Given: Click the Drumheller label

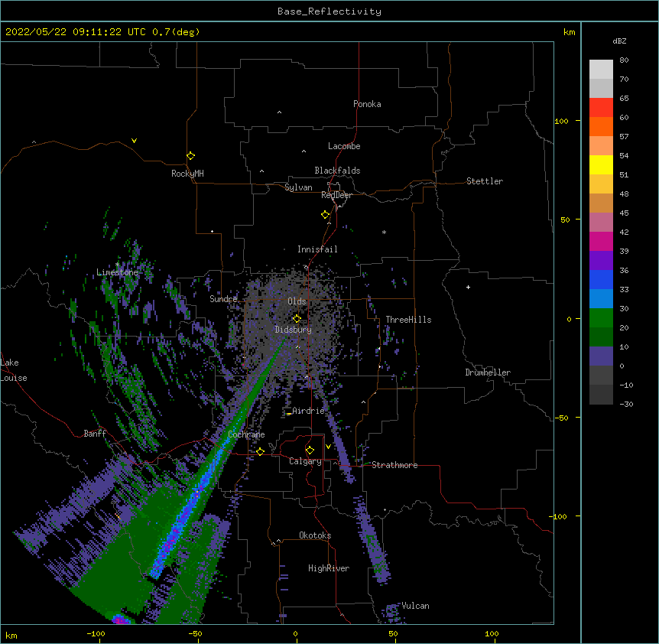Looking at the screenshot, I should (488, 372).
